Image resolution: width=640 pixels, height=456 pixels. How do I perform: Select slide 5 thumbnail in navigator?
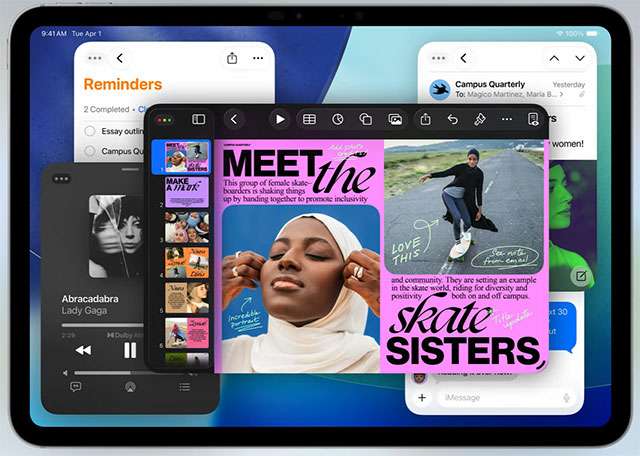(187, 298)
